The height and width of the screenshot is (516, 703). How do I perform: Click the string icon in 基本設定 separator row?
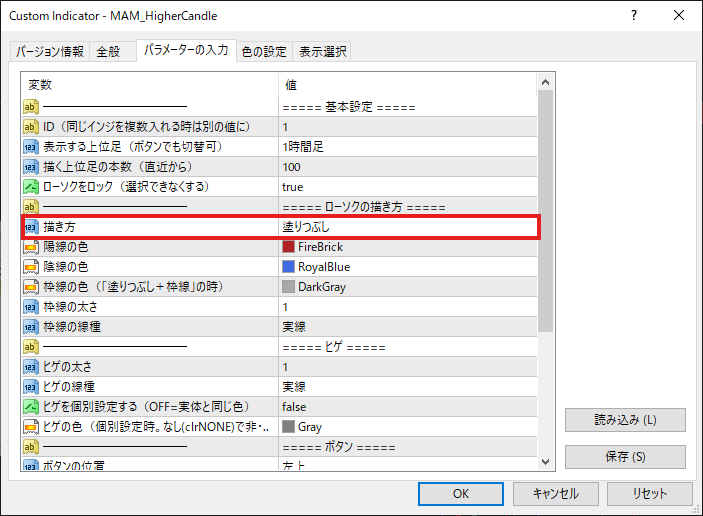click(30, 107)
